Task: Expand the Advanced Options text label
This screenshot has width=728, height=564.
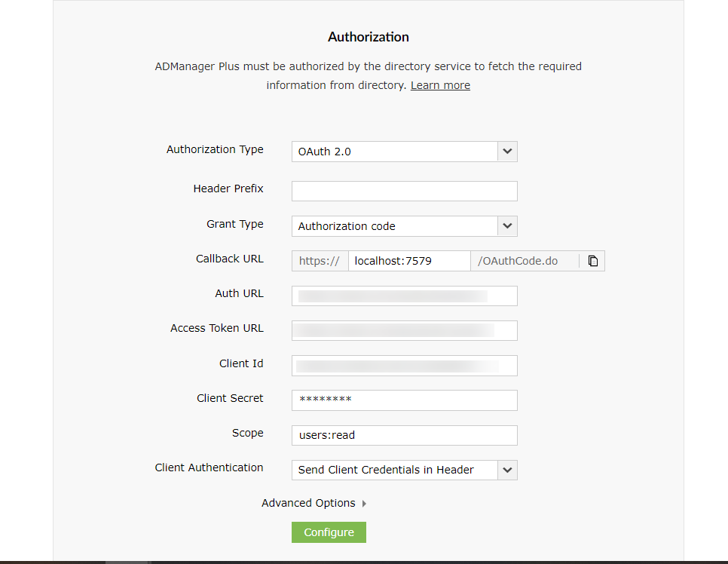Action: (308, 503)
